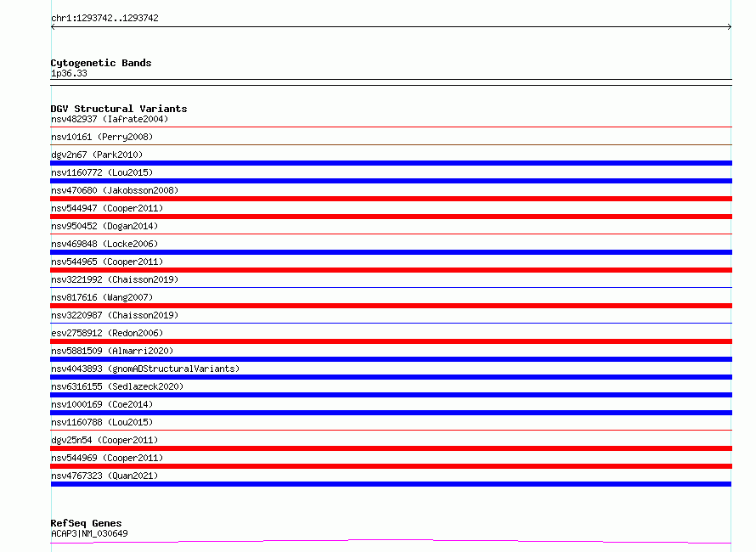Click the nsv1160788 (Lou2015) label
Viewport: 756px width, 552px height.
102,422
